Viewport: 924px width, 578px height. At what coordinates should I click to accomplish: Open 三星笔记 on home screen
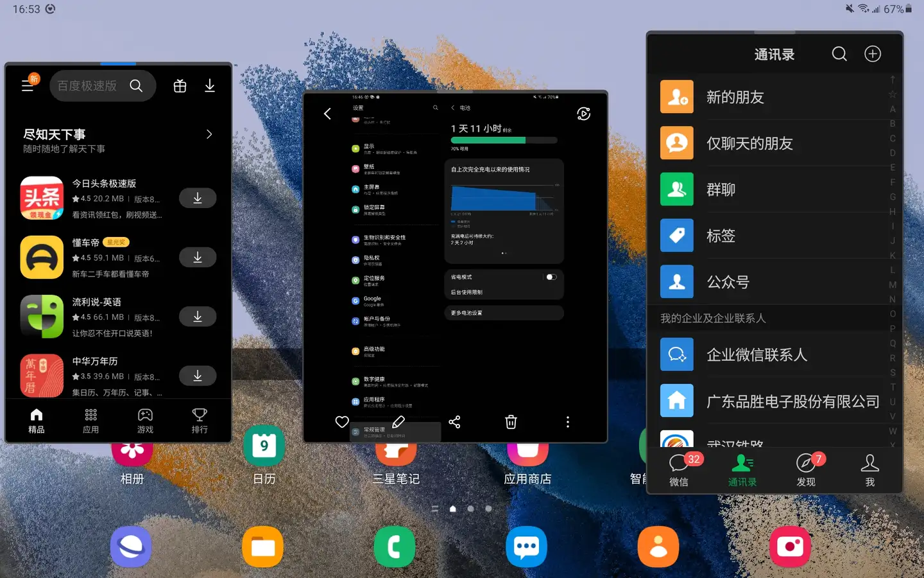(396, 462)
